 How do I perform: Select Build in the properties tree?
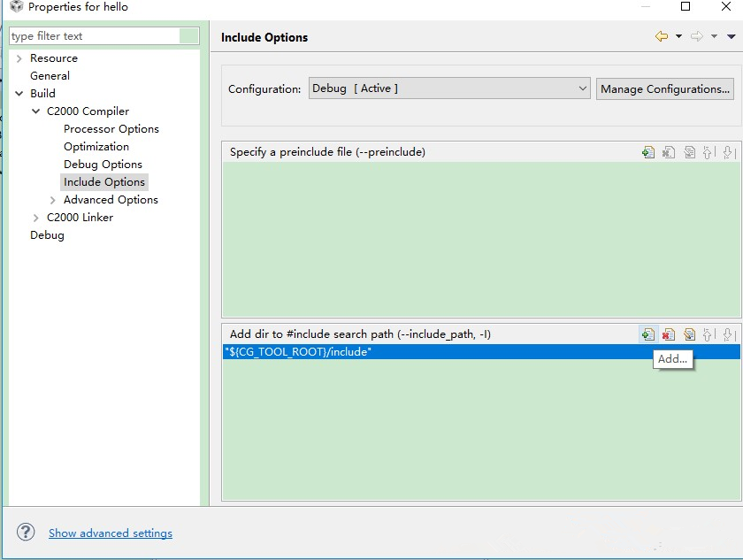click(x=42, y=94)
